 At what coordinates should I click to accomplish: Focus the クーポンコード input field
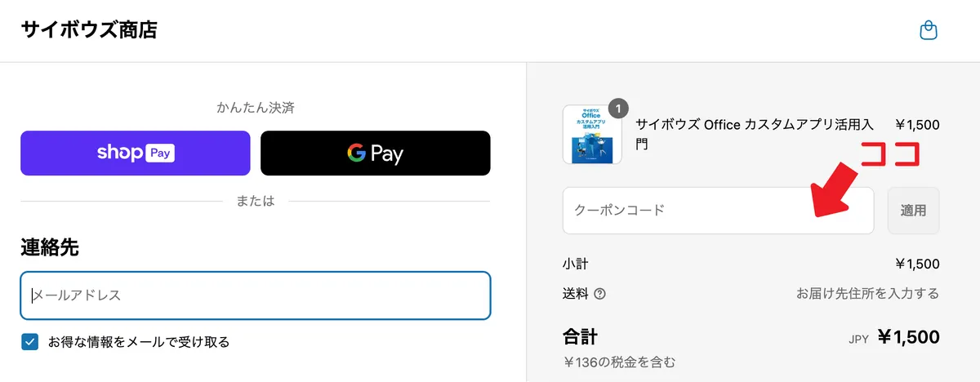pyautogui.click(x=719, y=211)
